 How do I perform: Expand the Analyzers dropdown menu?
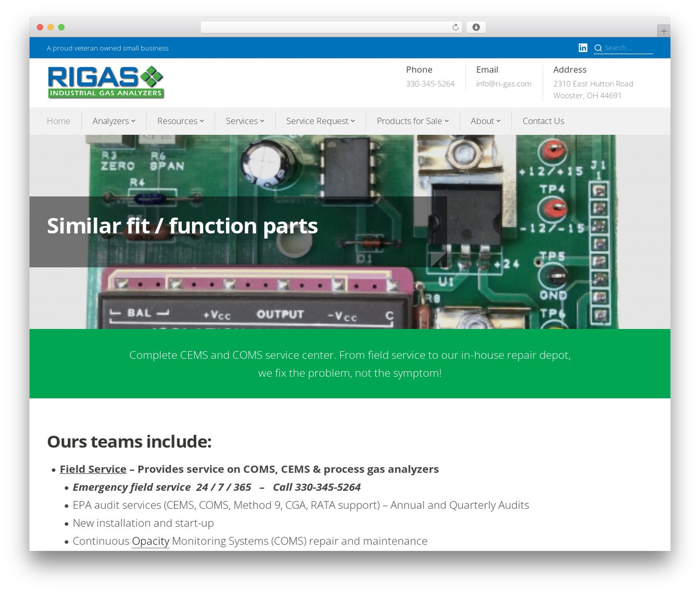114,121
